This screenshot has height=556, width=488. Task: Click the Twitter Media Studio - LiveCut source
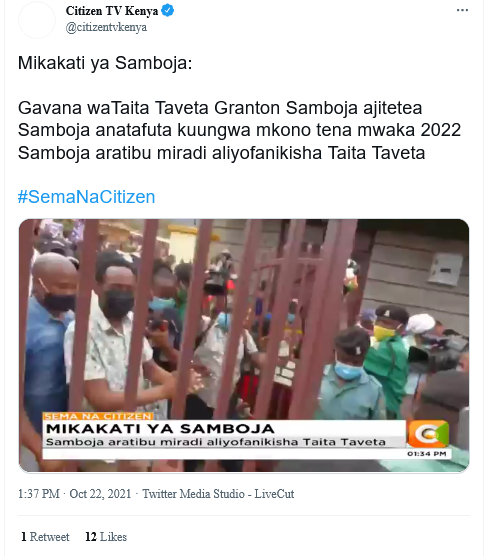(218, 494)
